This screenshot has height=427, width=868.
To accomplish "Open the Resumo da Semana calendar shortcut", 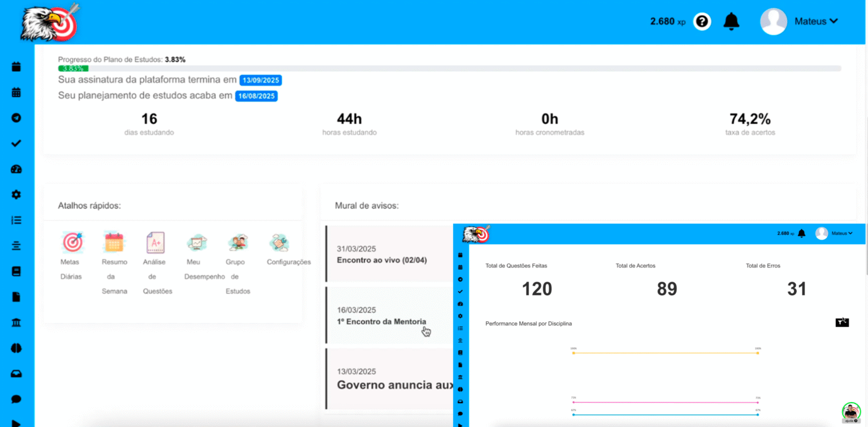I will coord(114,243).
